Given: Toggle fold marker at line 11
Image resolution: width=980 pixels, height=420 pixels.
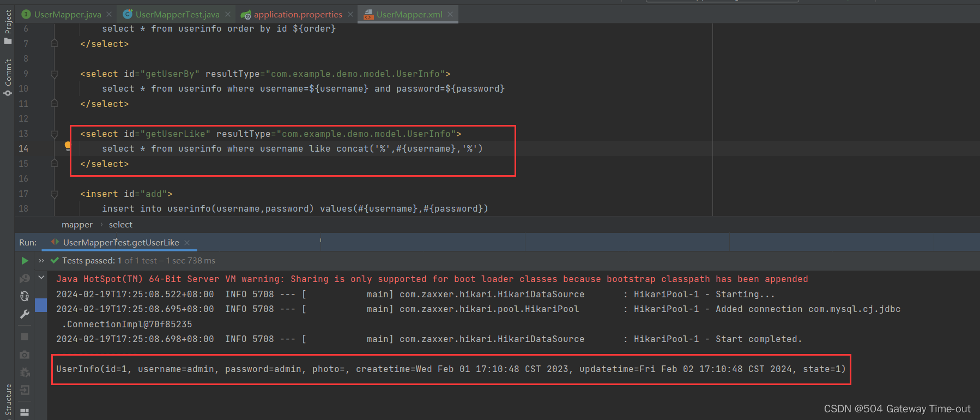Looking at the screenshot, I should click(x=55, y=103).
